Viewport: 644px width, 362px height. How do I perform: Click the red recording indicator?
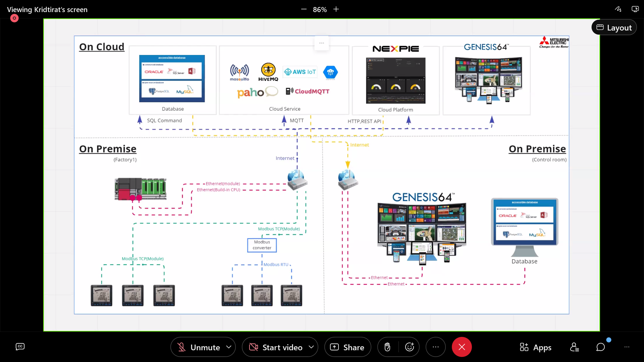click(x=14, y=18)
